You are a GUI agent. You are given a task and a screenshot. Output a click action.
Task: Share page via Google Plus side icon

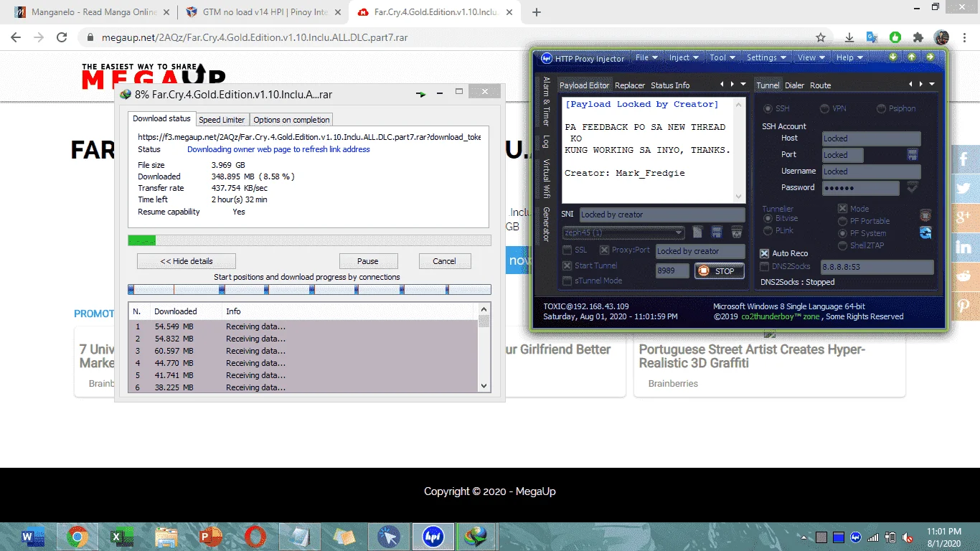click(x=965, y=217)
